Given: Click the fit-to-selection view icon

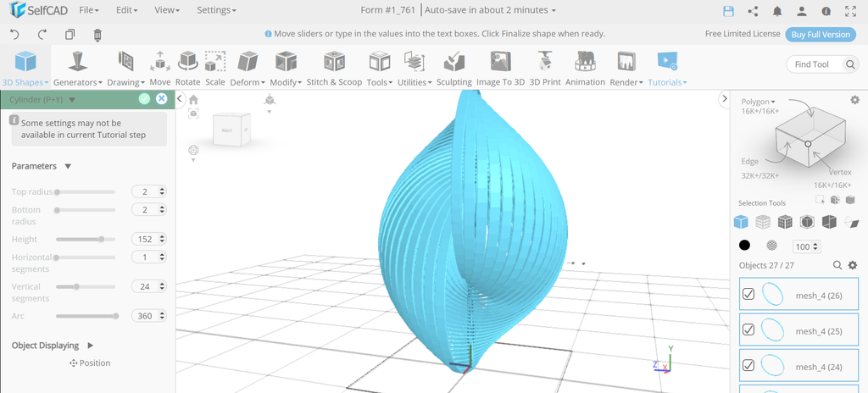Looking at the screenshot, I should 193,113.
